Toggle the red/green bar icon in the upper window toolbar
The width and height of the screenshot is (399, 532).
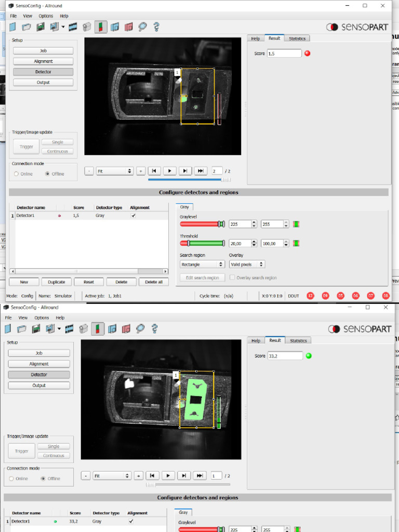101,27
